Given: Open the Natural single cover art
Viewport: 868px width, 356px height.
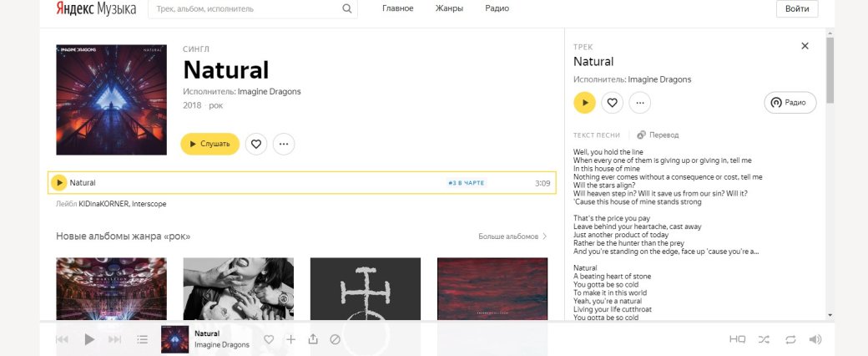Looking at the screenshot, I should pyautogui.click(x=111, y=99).
